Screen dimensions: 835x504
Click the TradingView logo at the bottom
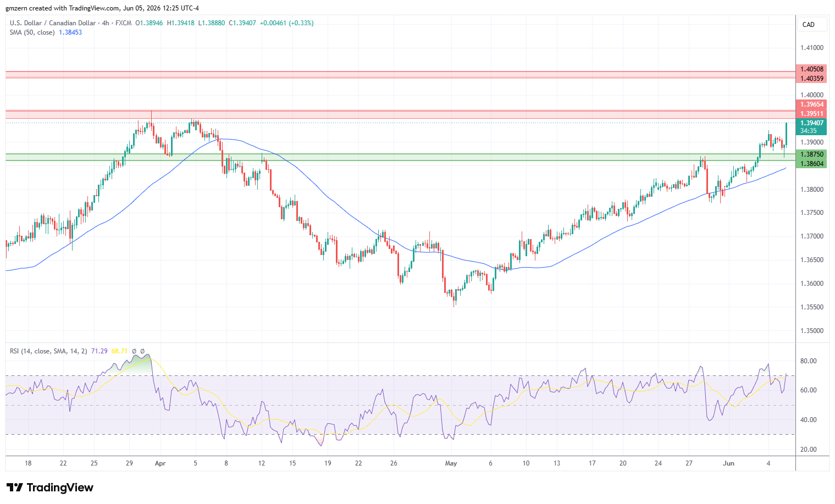tap(50, 488)
